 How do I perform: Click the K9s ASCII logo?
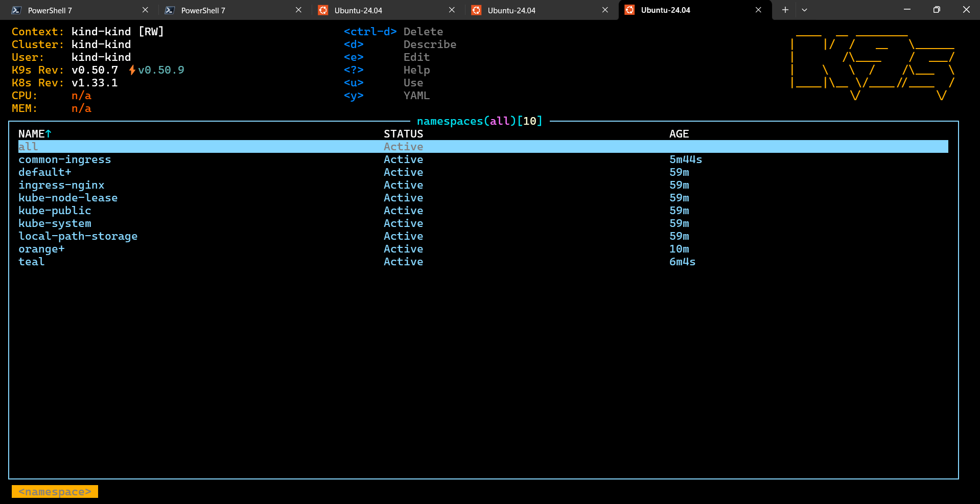tap(873, 66)
